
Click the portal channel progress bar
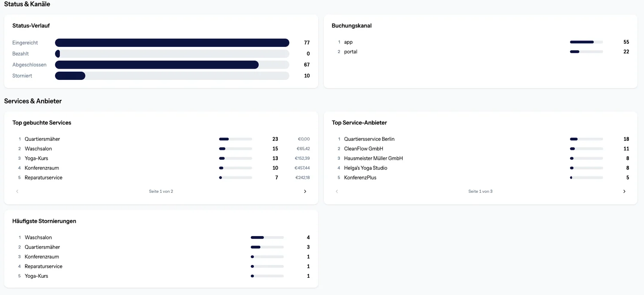(586, 52)
